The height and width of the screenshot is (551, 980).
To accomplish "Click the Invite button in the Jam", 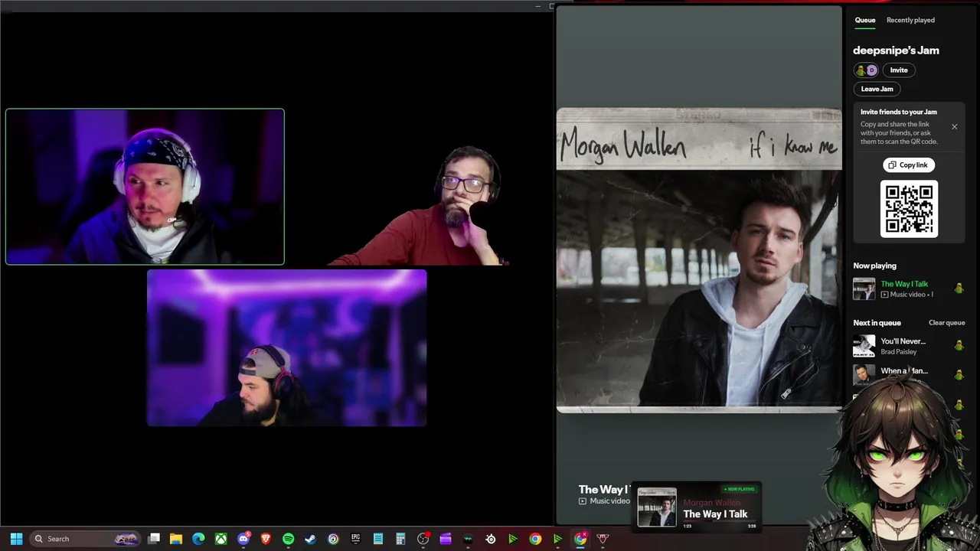I will point(899,70).
